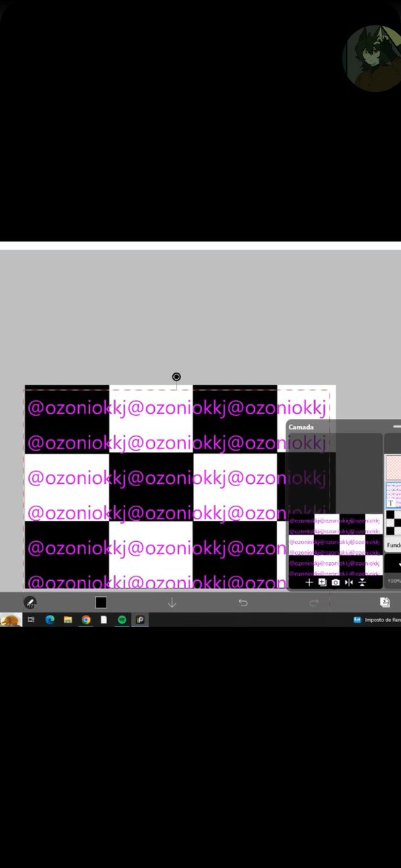Flip layer horizontally

click(x=349, y=582)
